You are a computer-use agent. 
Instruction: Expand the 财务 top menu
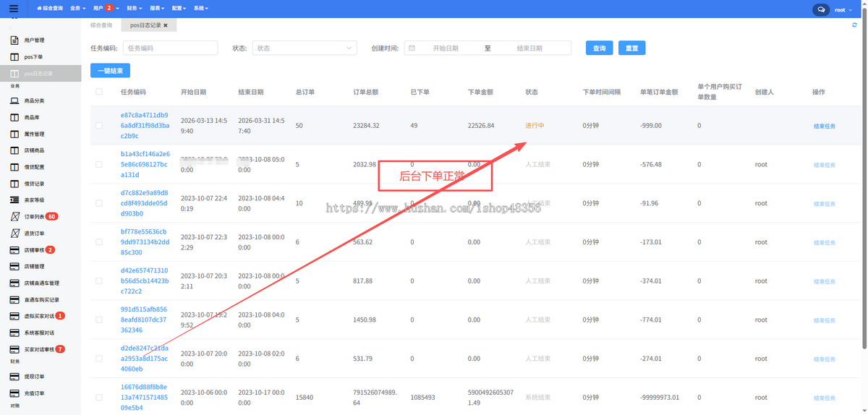[133, 9]
